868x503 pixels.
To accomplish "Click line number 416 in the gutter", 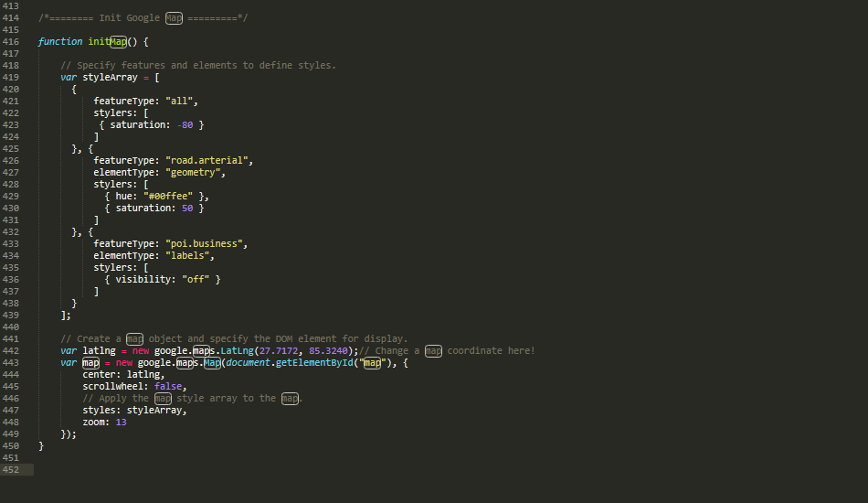I will pos(11,42).
